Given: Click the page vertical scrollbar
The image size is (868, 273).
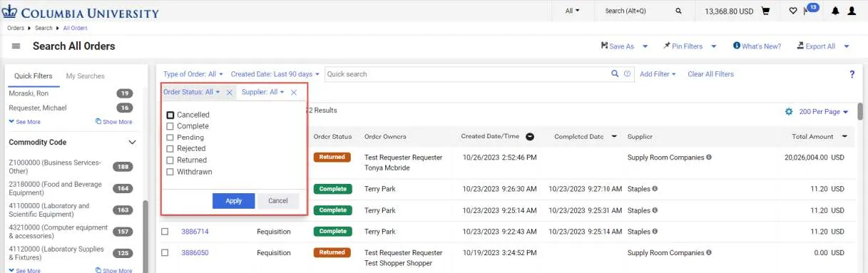Looking at the screenshot, I should point(860,111).
